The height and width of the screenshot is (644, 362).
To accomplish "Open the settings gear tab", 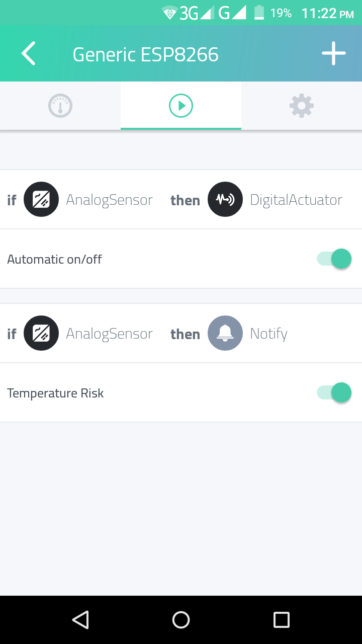I will point(302,106).
